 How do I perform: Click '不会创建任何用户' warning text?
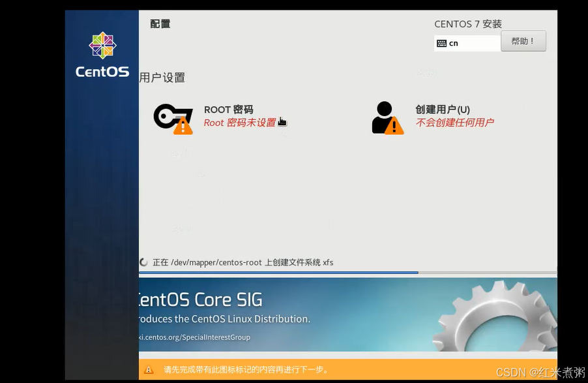(454, 122)
